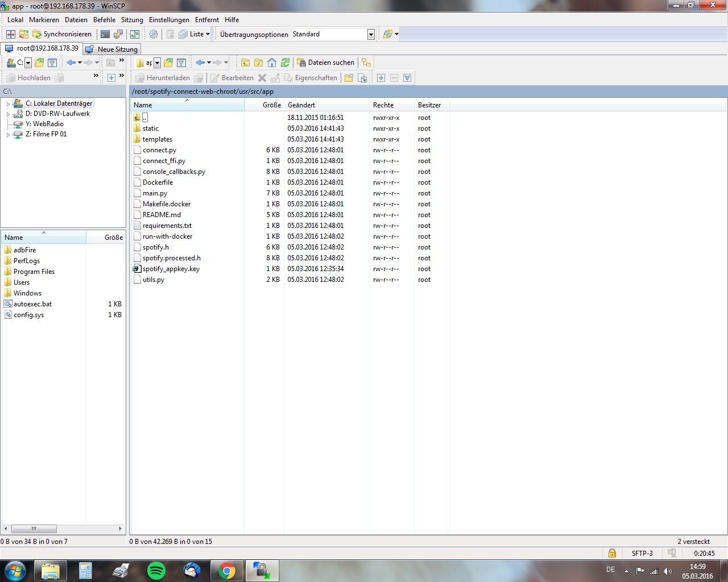Go to remote home directory icon
This screenshot has width=728, height=582.
click(272, 63)
